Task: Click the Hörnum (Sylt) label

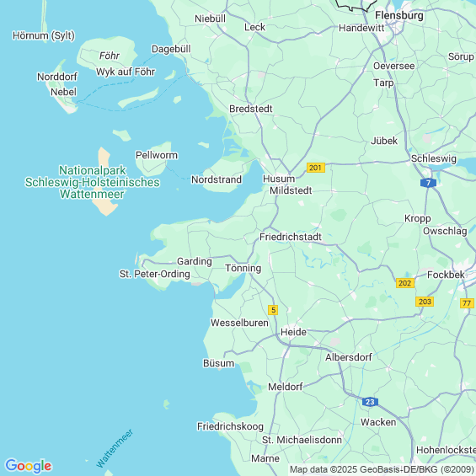Action: (x=44, y=35)
